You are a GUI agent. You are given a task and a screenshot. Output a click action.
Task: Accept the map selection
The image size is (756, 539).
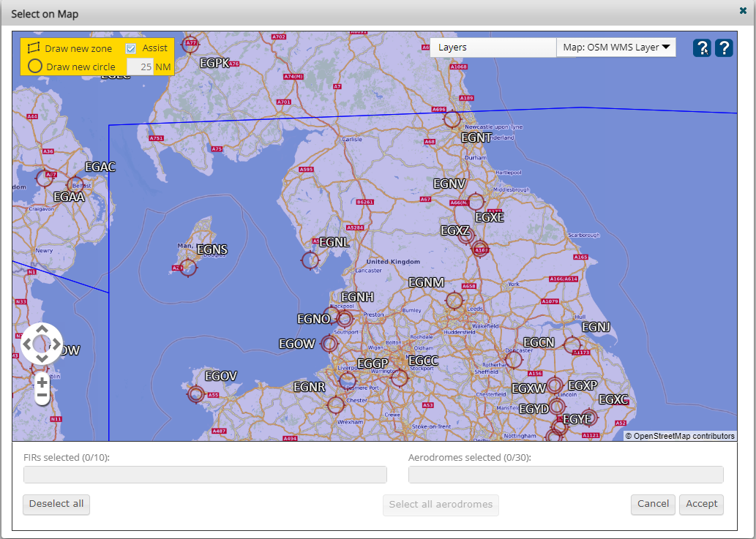pyautogui.click(x=702, y=505)
